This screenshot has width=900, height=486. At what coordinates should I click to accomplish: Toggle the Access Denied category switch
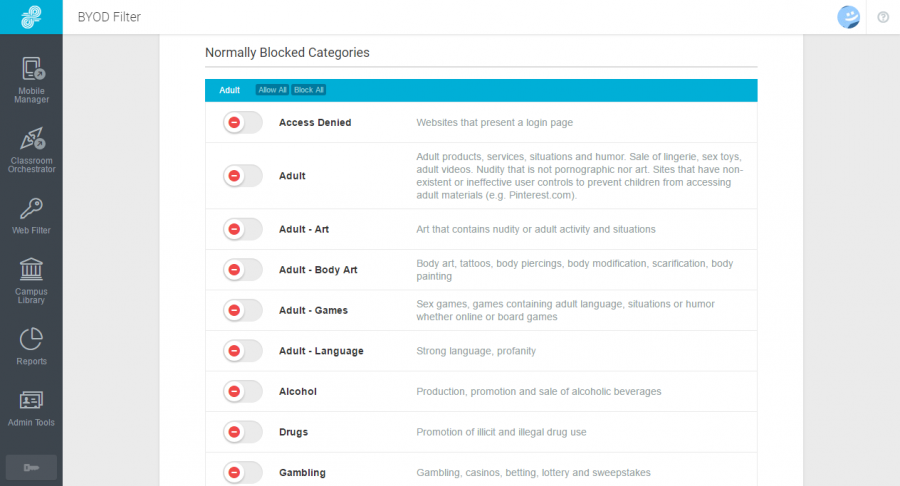coord(243,122)
